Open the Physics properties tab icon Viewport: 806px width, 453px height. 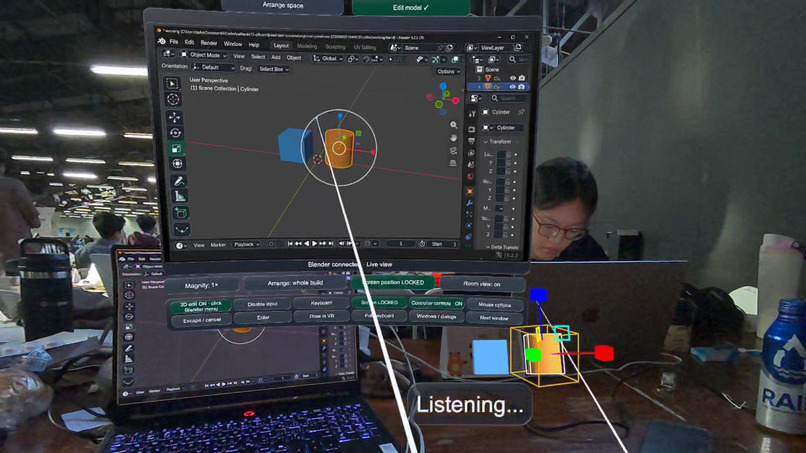468,226
